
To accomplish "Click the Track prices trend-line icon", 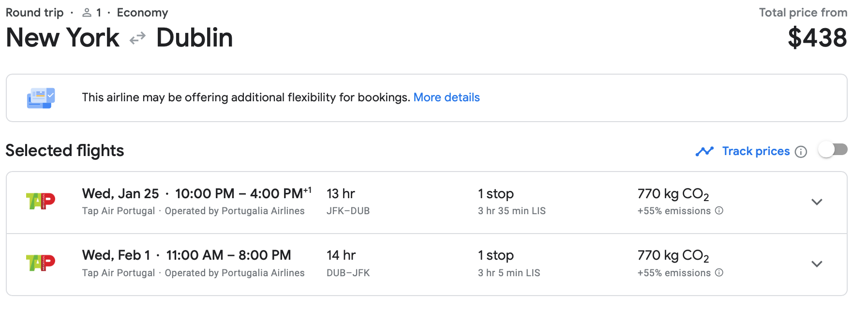I will (704, 152).
